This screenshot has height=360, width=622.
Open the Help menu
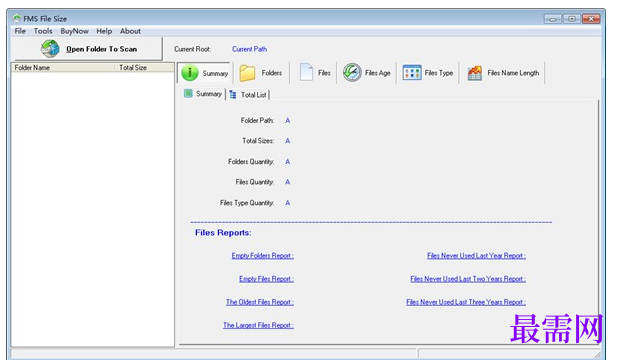point(104,31)
